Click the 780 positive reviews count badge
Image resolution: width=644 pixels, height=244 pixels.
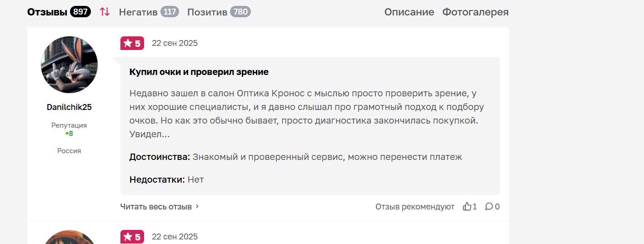click(240, 12)
